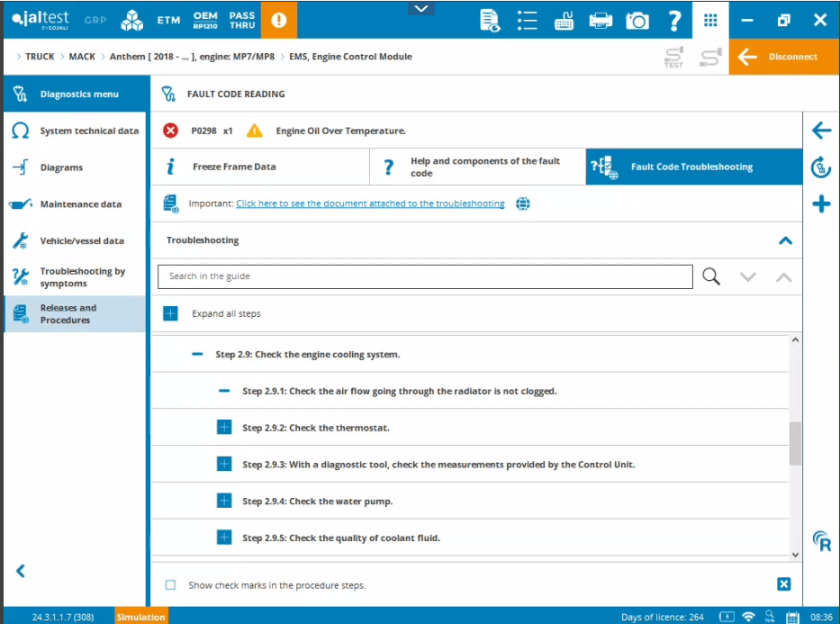Click the printer icon in top toolbar

pyautogui.click(x=601, y=20)
